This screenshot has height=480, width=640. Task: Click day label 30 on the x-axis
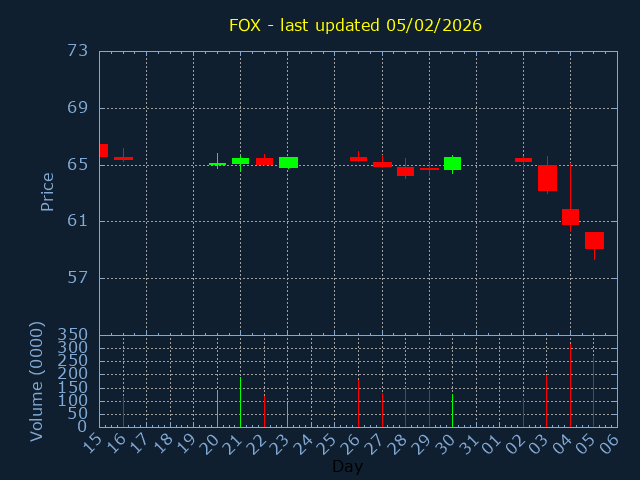pyautogui.click(x=447, y=444)
